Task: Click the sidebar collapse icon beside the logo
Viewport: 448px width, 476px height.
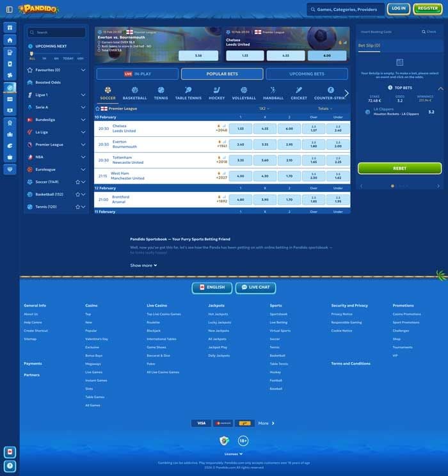Action: [x=9, y=10]
